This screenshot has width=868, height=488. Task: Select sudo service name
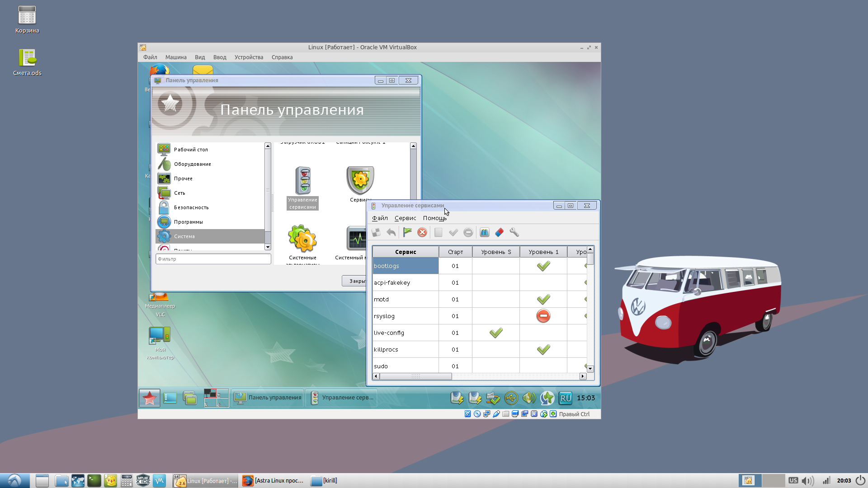tap(381, 366)
